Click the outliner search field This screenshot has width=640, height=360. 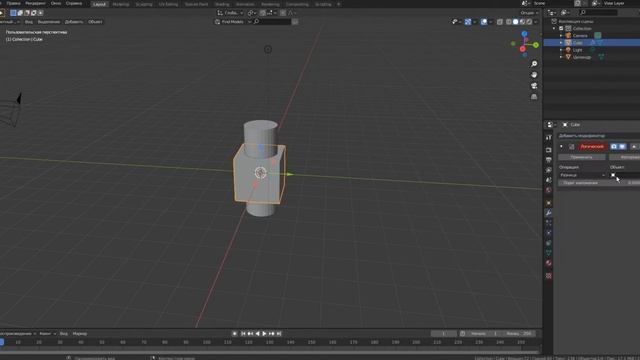click(x=598, y=13)
